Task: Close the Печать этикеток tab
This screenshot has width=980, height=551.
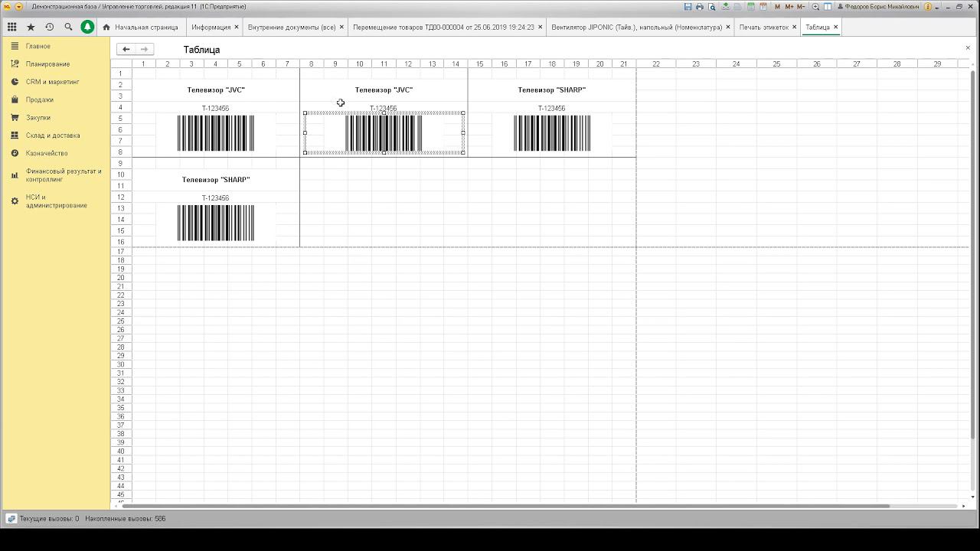Action: click(x=795, y=27)
